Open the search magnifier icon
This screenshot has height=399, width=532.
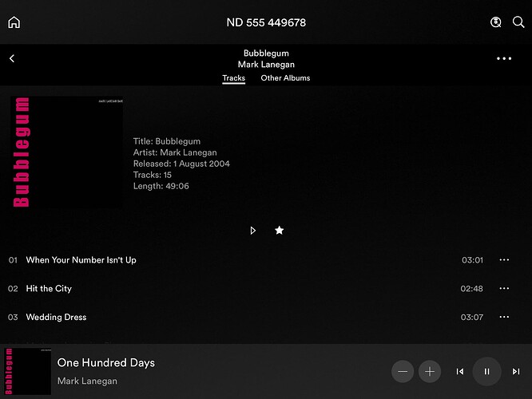pos(518,22)
